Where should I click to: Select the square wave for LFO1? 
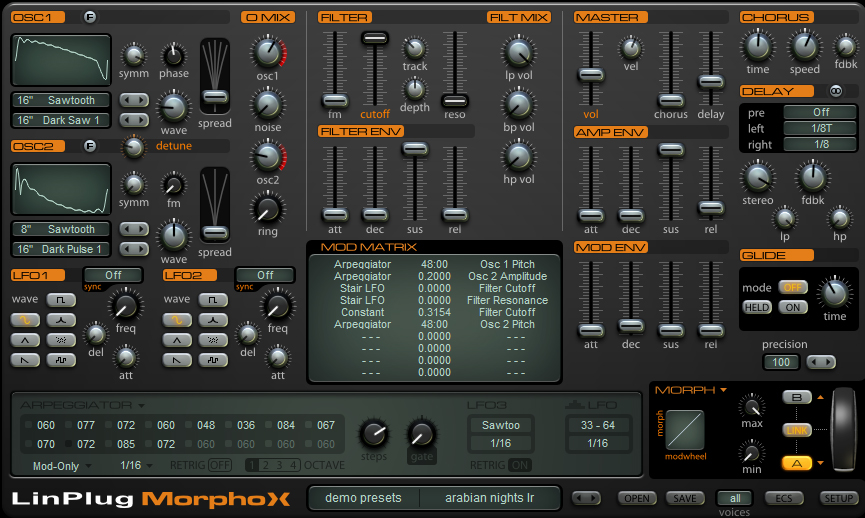(62, 299)
